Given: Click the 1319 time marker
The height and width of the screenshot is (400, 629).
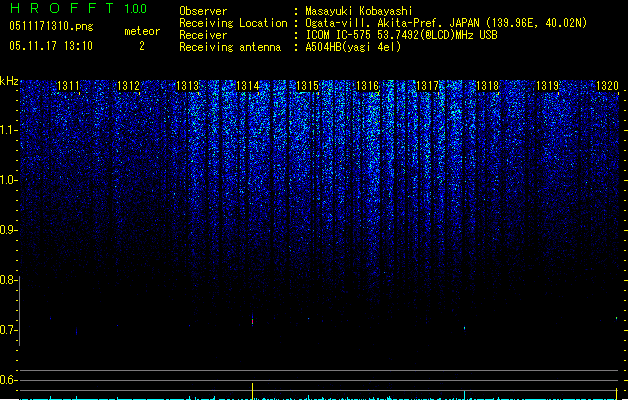Looking at the screenshot, I should click(x=548, y=86).
